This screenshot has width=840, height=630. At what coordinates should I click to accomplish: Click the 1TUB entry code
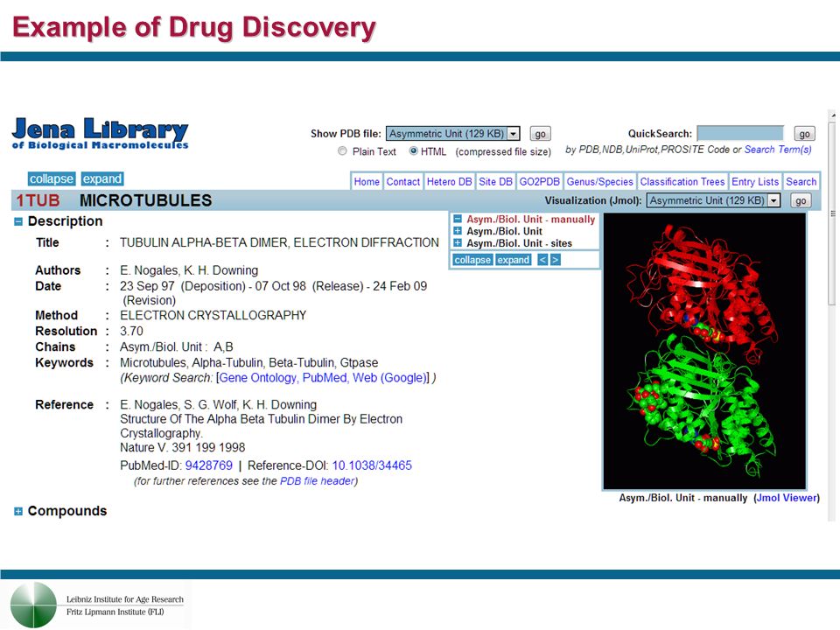coord(38,200)
